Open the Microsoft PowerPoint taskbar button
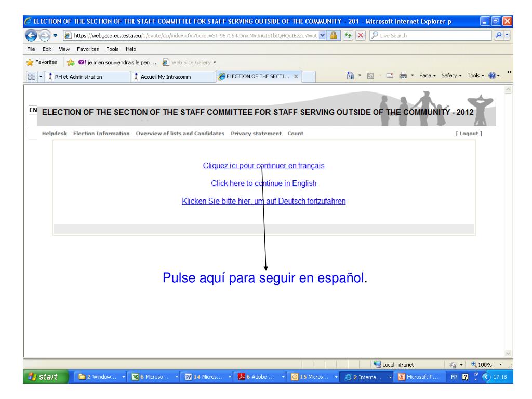The width and height of the screenshot is (532, 399). point(420,377)
